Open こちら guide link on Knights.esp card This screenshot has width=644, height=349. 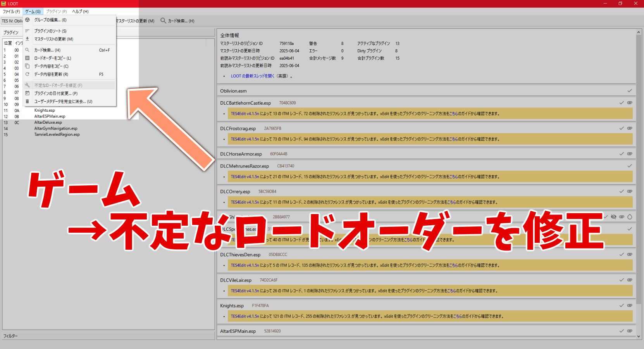(458, 316)
